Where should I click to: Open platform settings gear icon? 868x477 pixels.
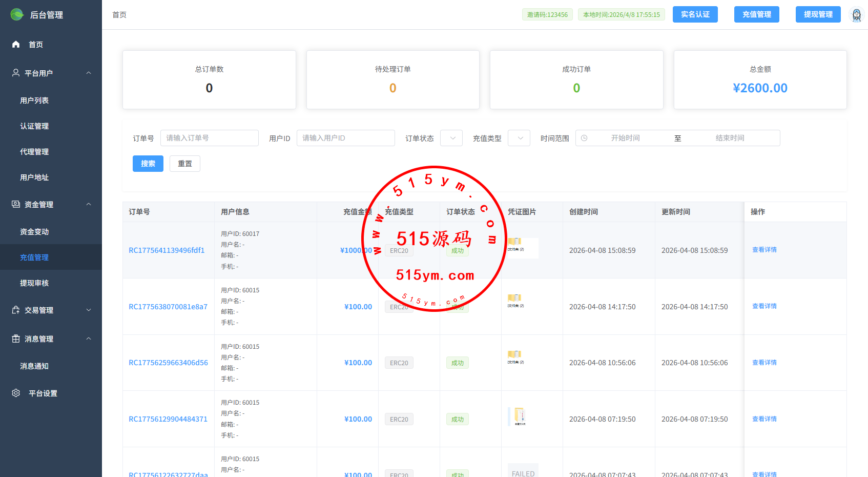16,393
